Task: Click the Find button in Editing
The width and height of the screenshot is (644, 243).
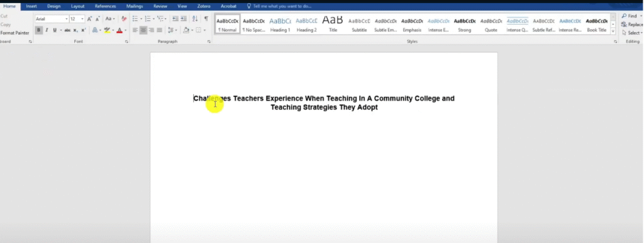Action: [630, 16]
